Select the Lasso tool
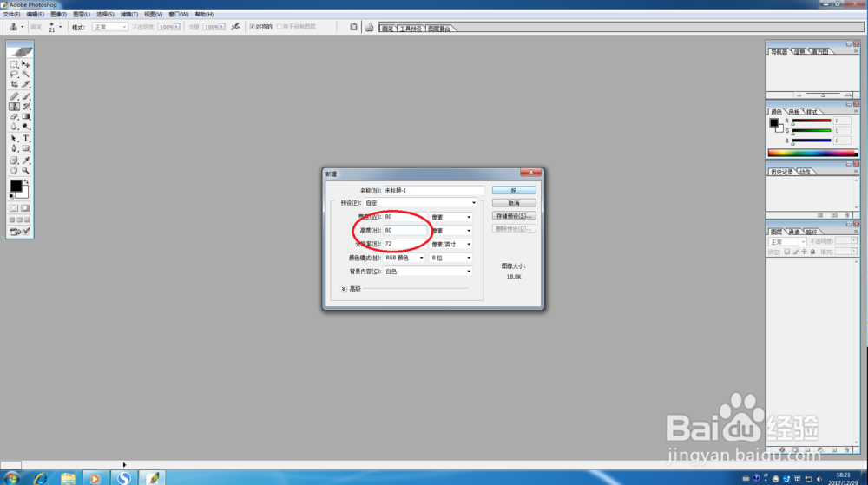This screenshot has height=485, width=868. tap(14, 74)
